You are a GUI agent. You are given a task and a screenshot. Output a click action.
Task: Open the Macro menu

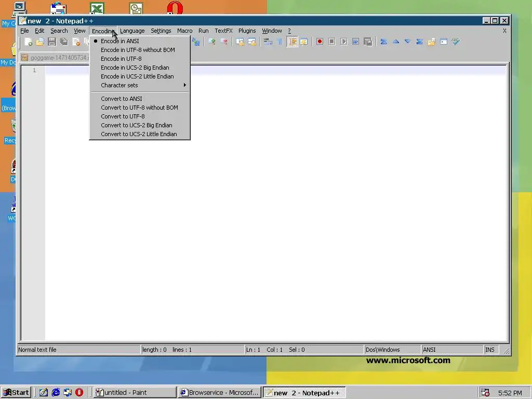184,31
